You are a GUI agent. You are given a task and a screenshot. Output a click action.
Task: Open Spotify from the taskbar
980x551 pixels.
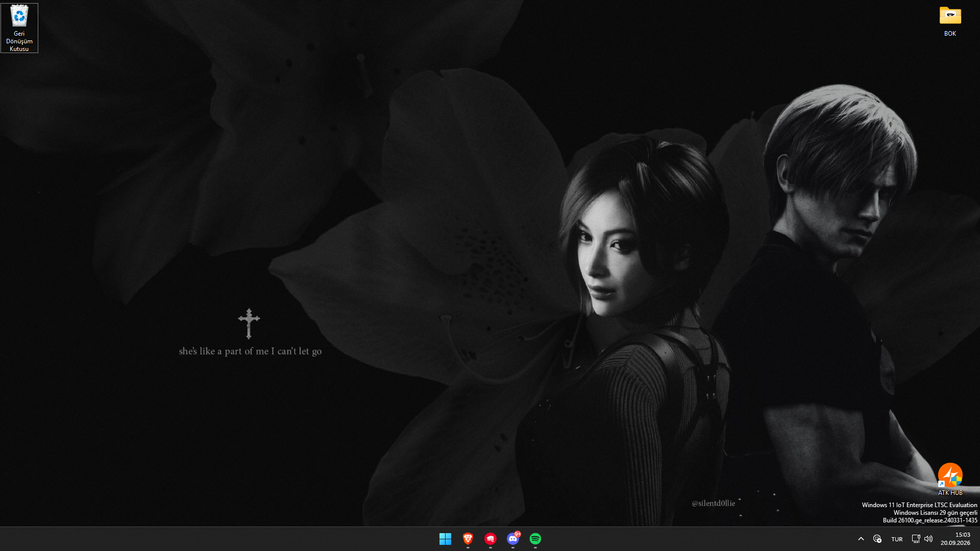click(x=535, y=539)
